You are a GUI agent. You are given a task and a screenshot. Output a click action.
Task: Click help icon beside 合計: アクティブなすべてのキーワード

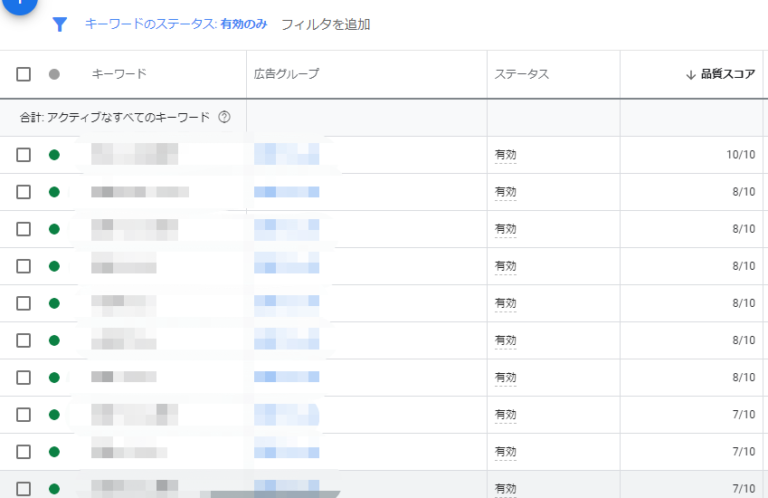(224, 117)
